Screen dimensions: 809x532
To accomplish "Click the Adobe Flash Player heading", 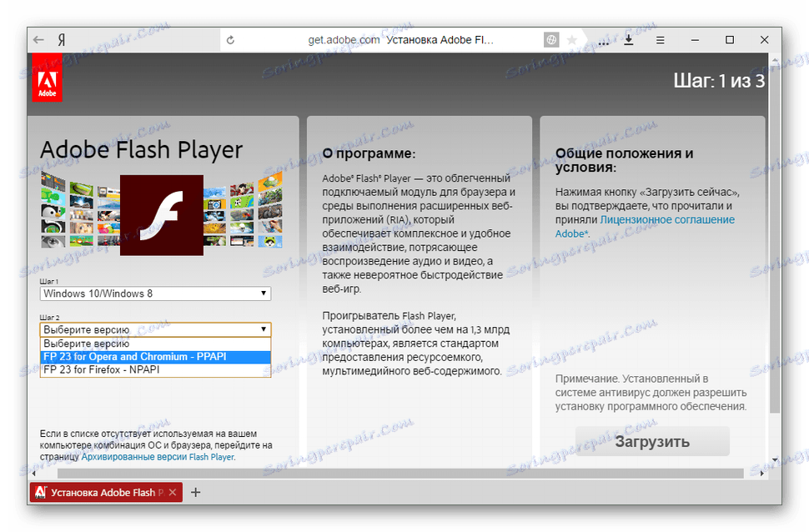I will pos(142,149).
